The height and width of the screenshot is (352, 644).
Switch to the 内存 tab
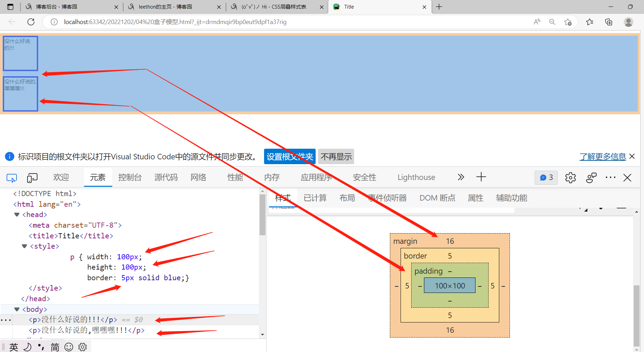point(272,177)
